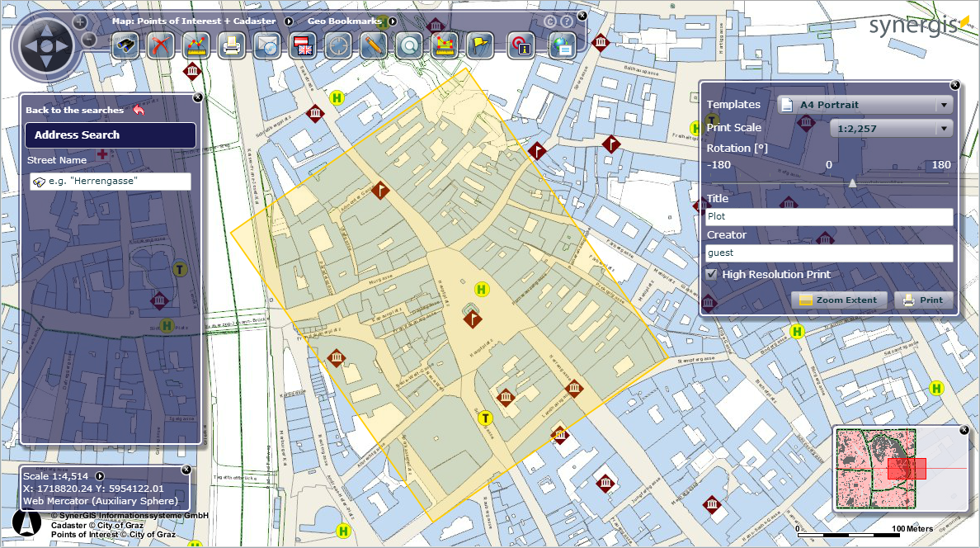Open the binoculars search tool

pos(126,46)
